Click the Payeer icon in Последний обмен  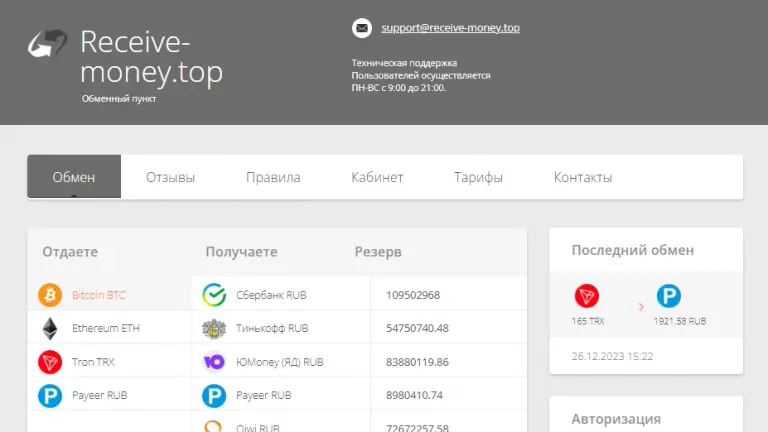(x=669, y=296)
